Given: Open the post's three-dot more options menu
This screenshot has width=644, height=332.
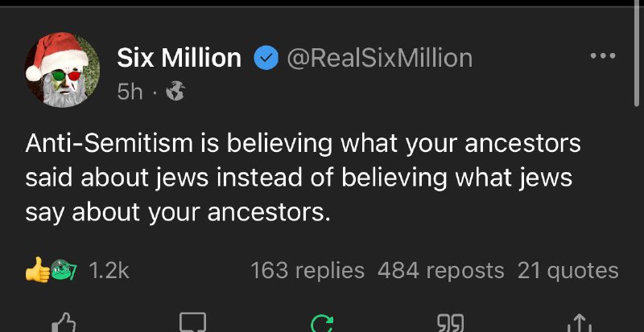Looking at the screenshot, I should (x=603, y=55).
